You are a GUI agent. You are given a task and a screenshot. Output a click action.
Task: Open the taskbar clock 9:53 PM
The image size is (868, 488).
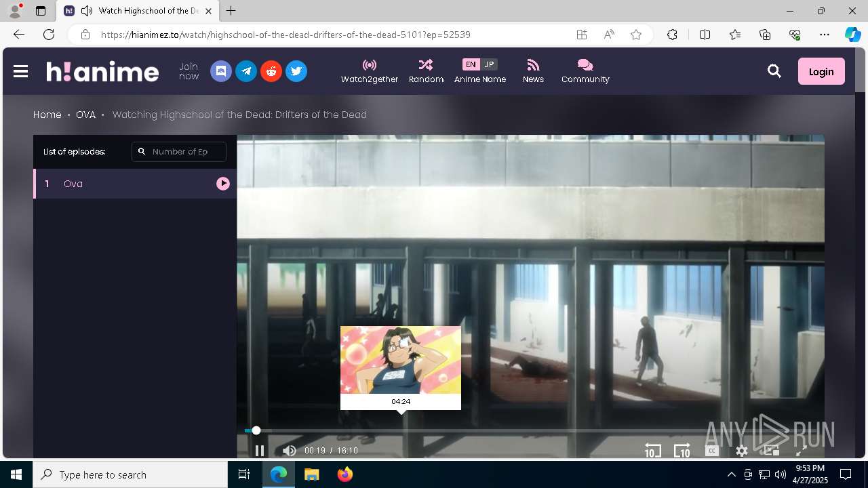point(810,474)
